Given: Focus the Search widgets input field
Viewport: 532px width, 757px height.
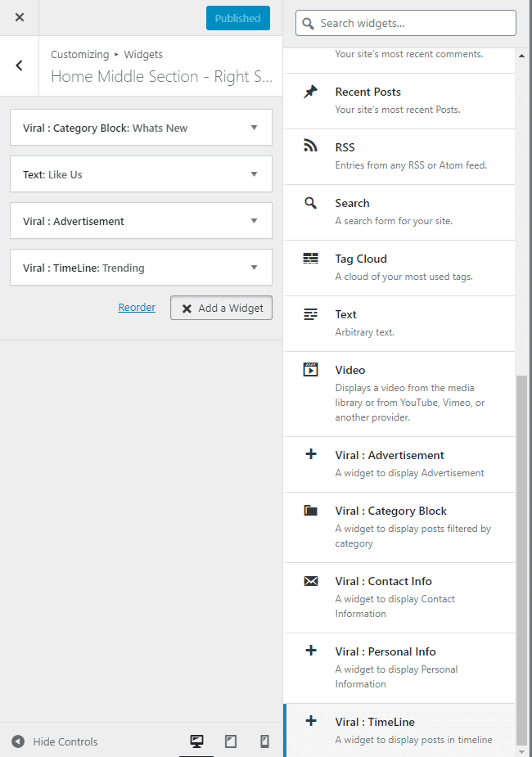Looking at the screenshot, I should [x=405, y=23].
